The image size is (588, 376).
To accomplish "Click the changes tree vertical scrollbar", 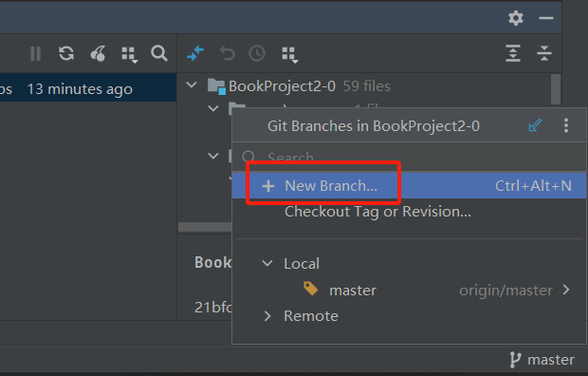I will click(x=556, y=89).
